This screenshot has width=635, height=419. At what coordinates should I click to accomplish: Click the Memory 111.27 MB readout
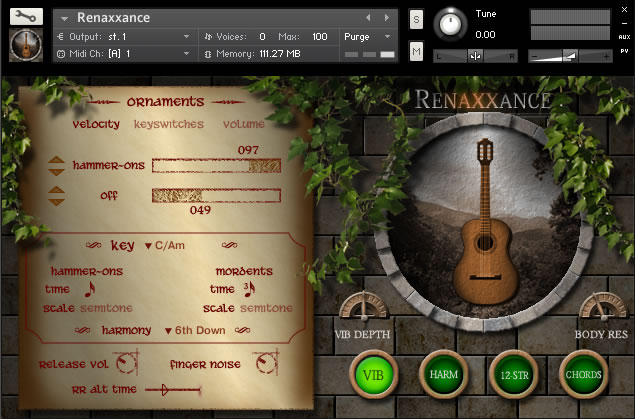[x=280, y=54]
